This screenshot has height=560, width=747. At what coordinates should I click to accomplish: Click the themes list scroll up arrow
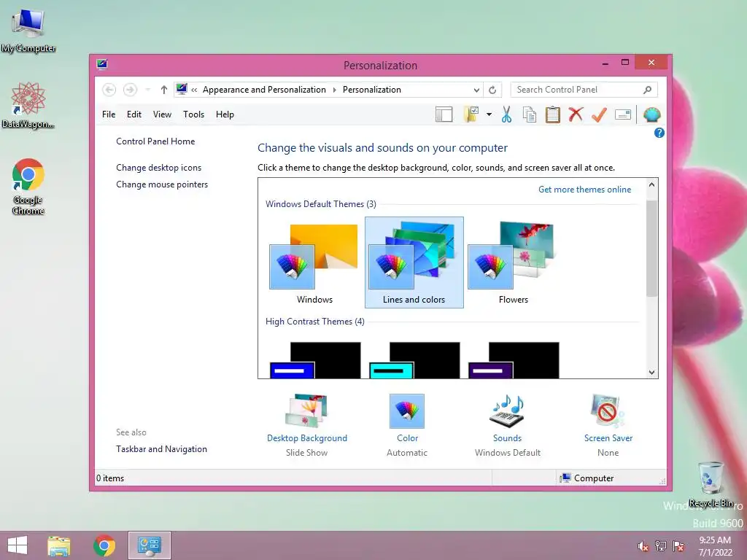tap(651, 184)
